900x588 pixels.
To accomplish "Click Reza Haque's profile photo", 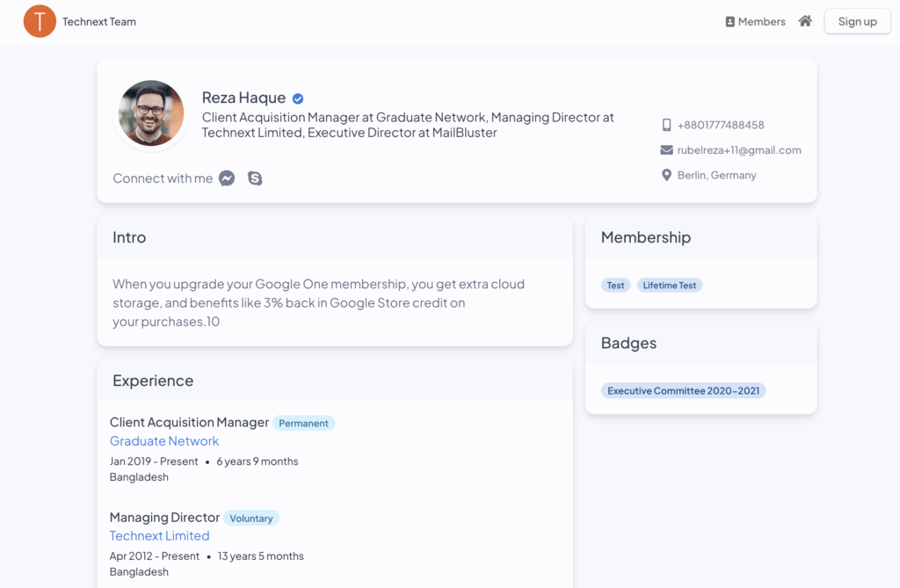I will point(151,113).
